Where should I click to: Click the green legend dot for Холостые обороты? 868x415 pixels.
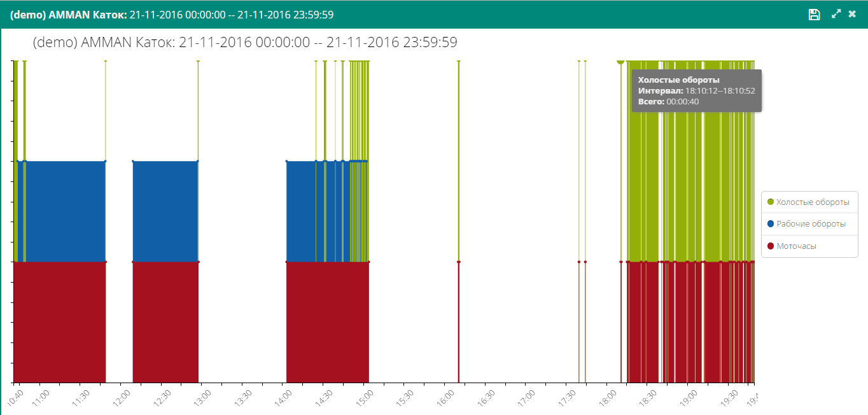pyautogui.click(x=771, y=202)
